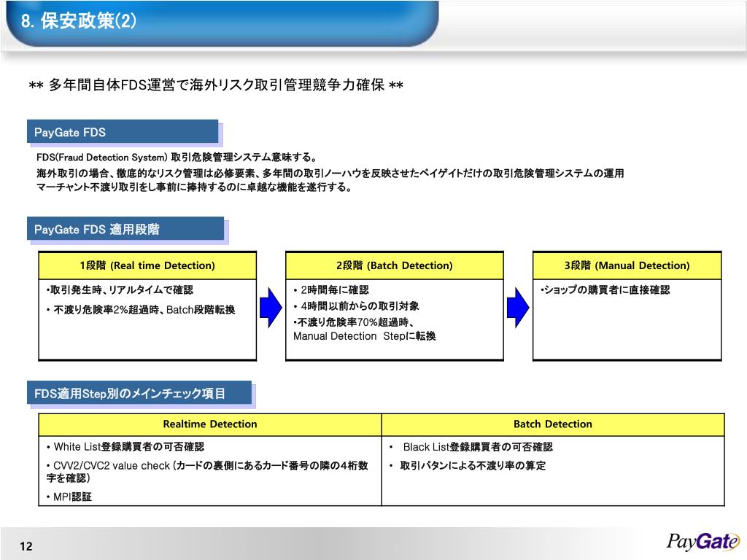Viewport: 747px width, 560px height.
Task: Click the Black List登録購買者の可否確認 item
Action: [471, 447]
